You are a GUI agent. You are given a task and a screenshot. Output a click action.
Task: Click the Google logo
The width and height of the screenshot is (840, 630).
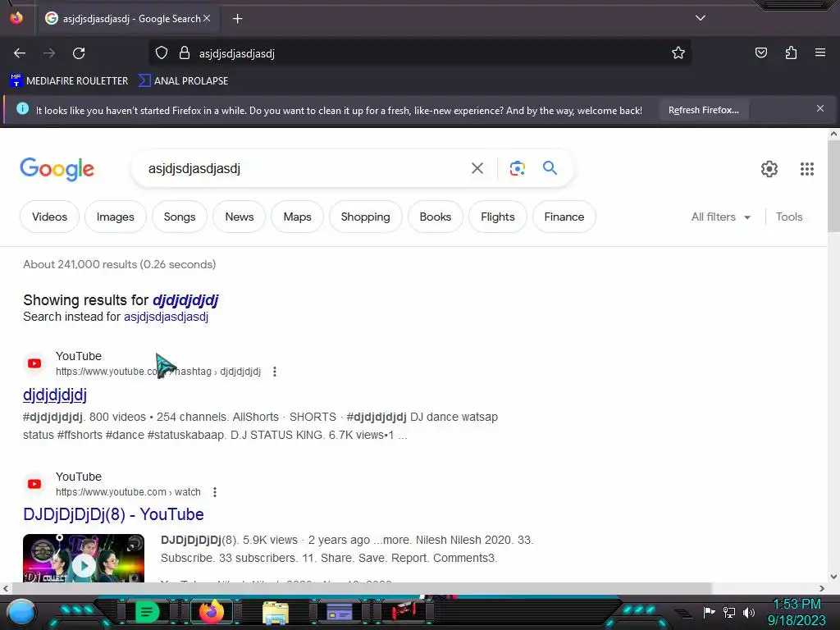point(57,169)
